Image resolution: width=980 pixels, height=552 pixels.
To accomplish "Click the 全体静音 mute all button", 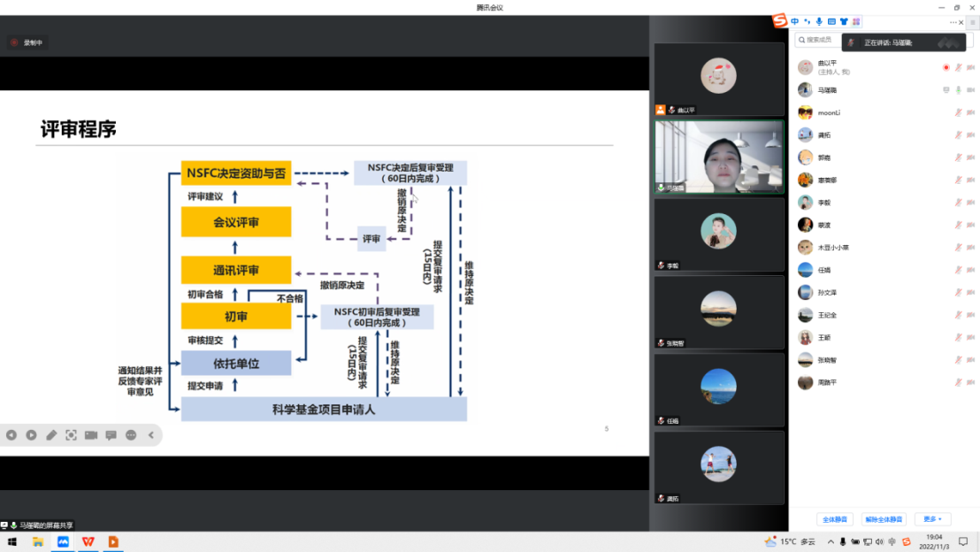I will 835,519.
